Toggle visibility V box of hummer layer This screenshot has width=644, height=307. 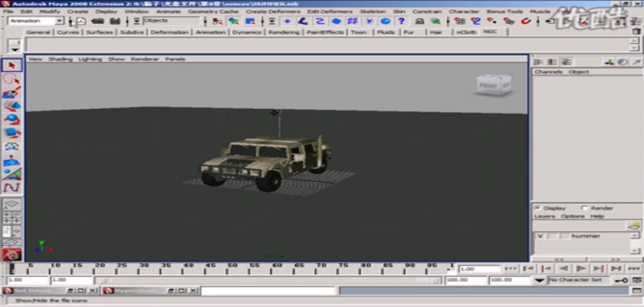coord(540,236)
